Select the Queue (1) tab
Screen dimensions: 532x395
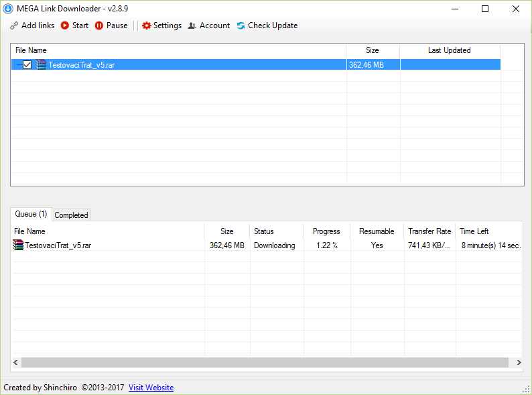tap(31, 214)
